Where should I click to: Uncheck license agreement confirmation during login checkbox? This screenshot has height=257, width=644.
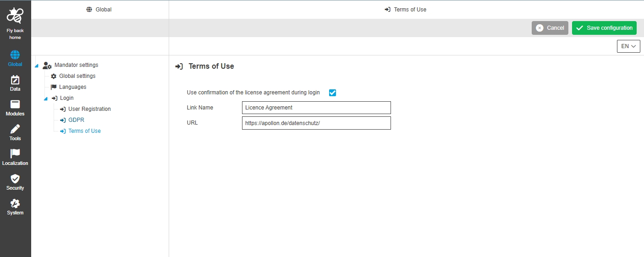(333, 93)
